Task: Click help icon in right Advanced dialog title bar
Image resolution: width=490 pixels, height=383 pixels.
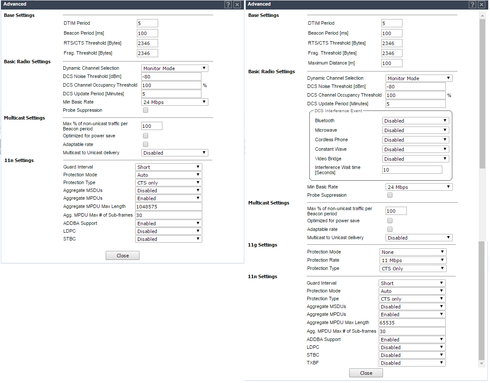Action: pos(472,4)
